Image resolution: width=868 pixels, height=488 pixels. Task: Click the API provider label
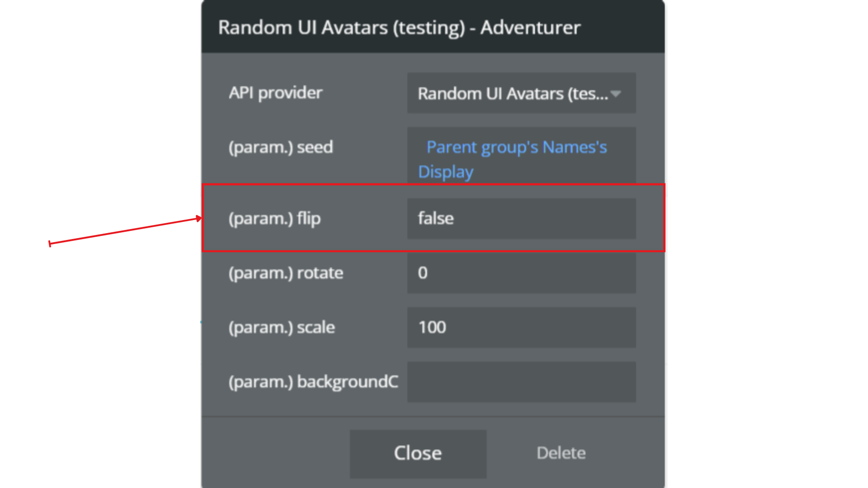click(x=275, y=93)
